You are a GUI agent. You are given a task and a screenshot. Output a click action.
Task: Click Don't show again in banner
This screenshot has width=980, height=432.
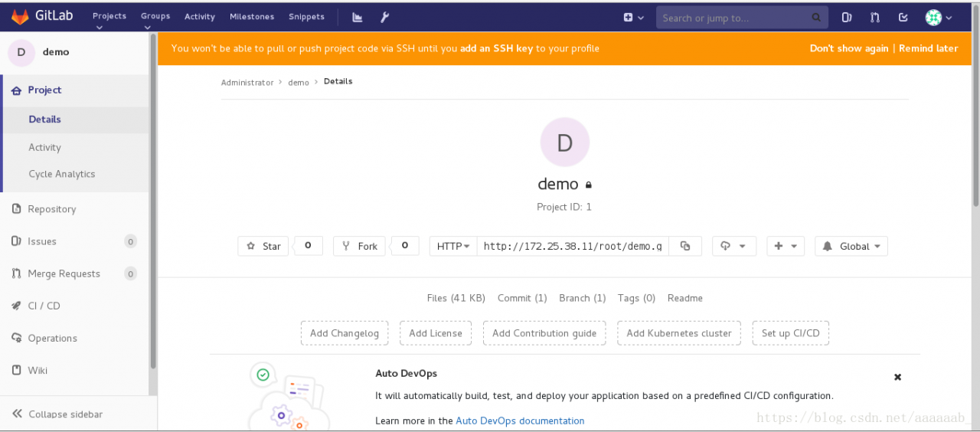(x=849, y=48)
